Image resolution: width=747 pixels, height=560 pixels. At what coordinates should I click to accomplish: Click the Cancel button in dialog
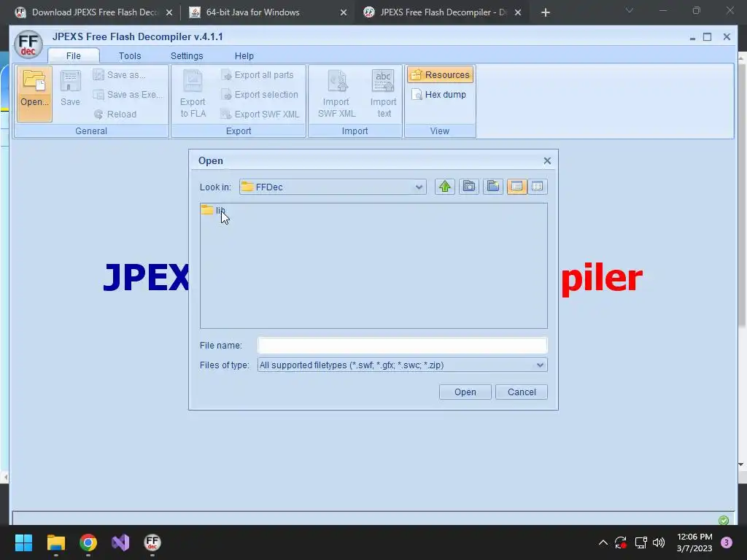pos(522,392)
